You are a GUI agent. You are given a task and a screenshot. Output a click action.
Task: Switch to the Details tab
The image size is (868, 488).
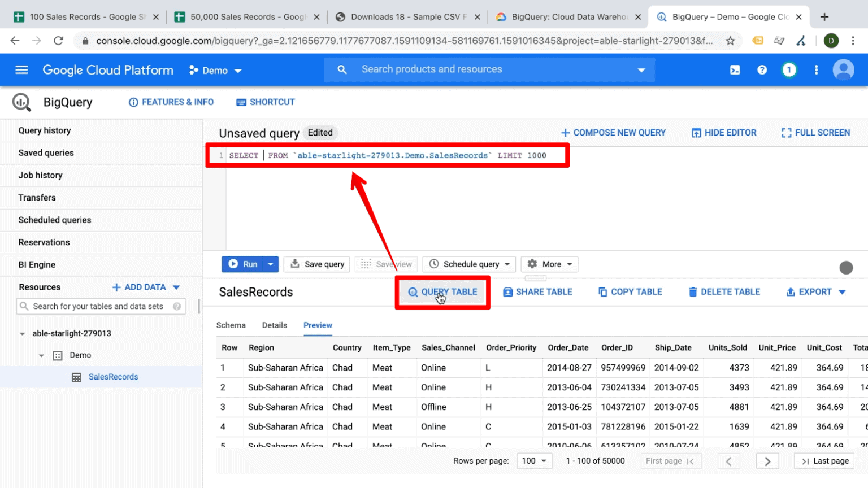[275, 325]
